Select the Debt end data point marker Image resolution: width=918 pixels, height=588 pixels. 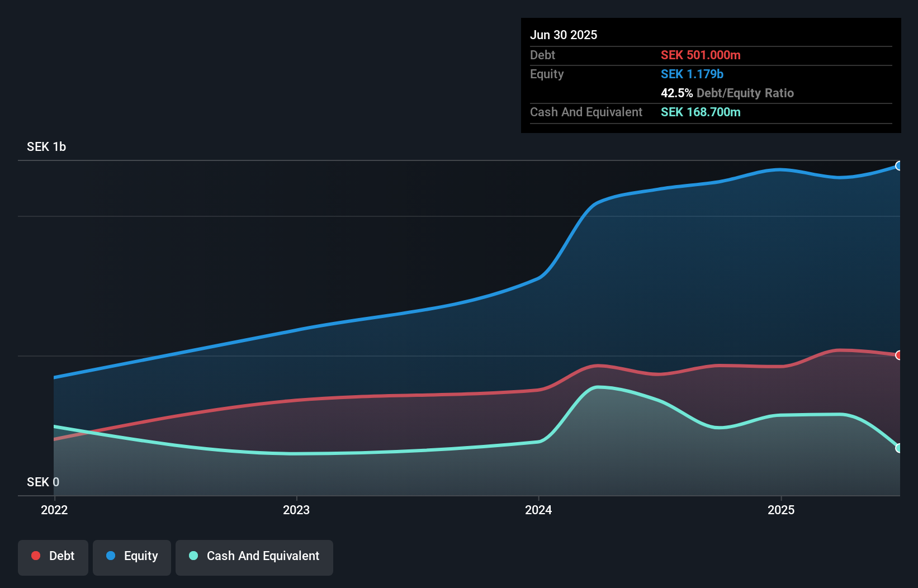898,355
